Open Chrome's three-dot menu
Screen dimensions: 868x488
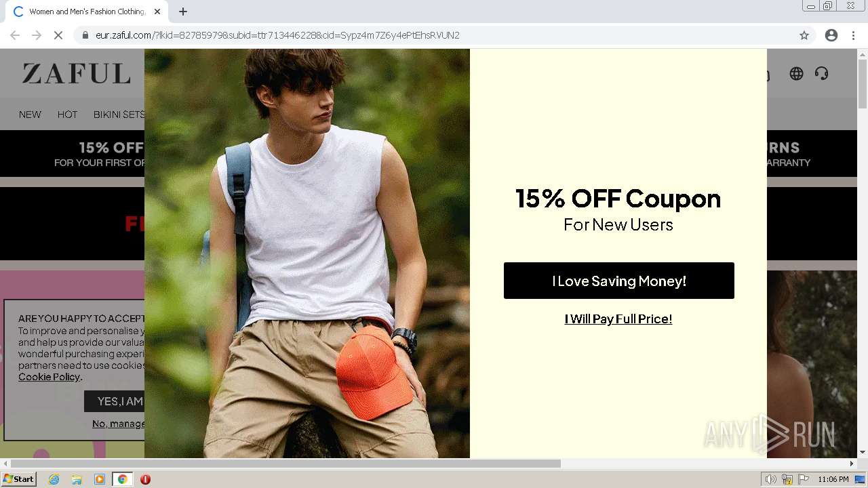pyautogui.click(x=853, y=35)
